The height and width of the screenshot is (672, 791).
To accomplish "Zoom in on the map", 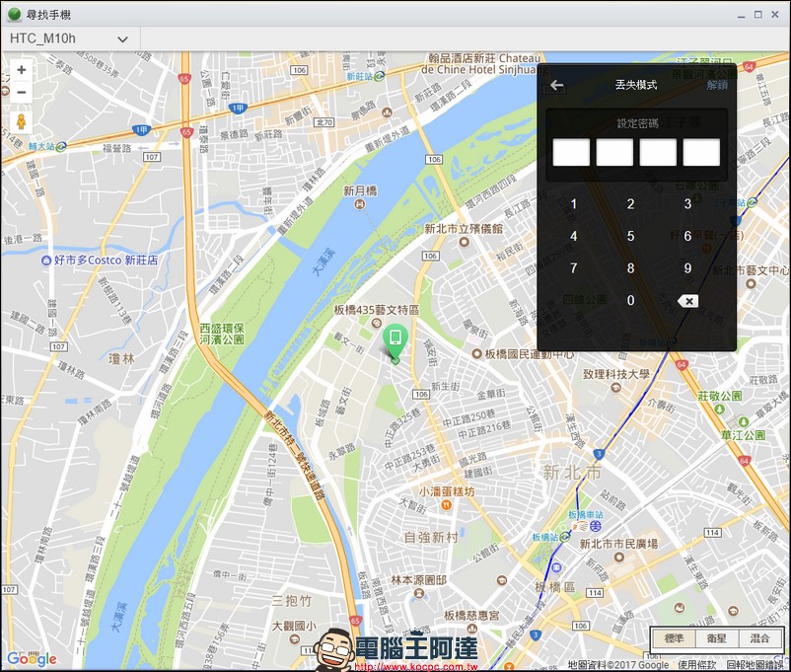I will click(x=21, y=70).
